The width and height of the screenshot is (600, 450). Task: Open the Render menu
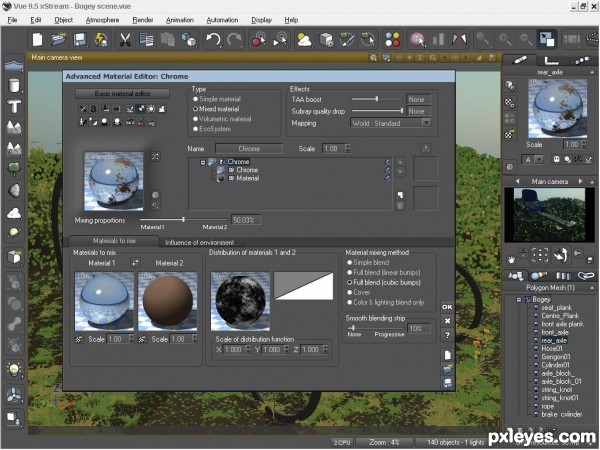pyautogui.click(x=143, y=20)
